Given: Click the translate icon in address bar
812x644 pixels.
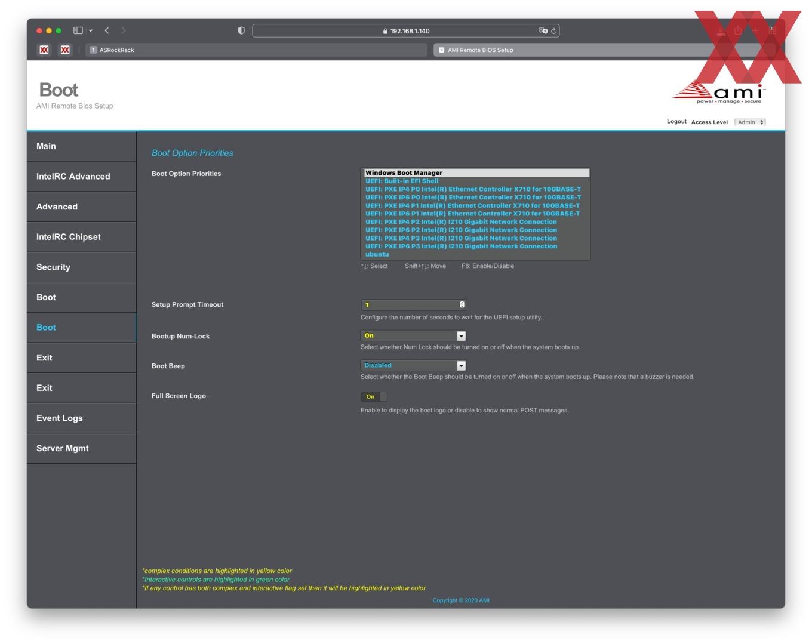Looking at the screenshot, I should click(x=543, y=30).
